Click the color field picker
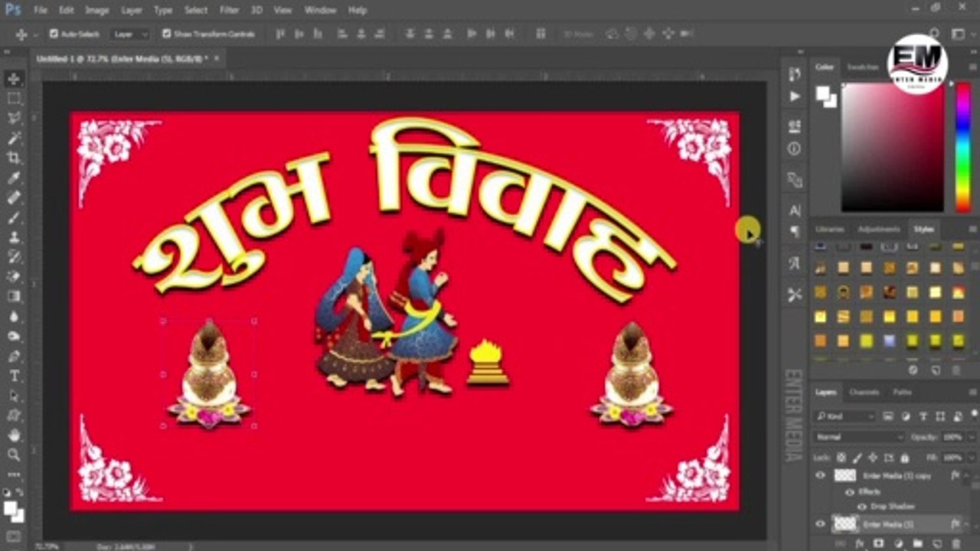 [x=893, y=146]
